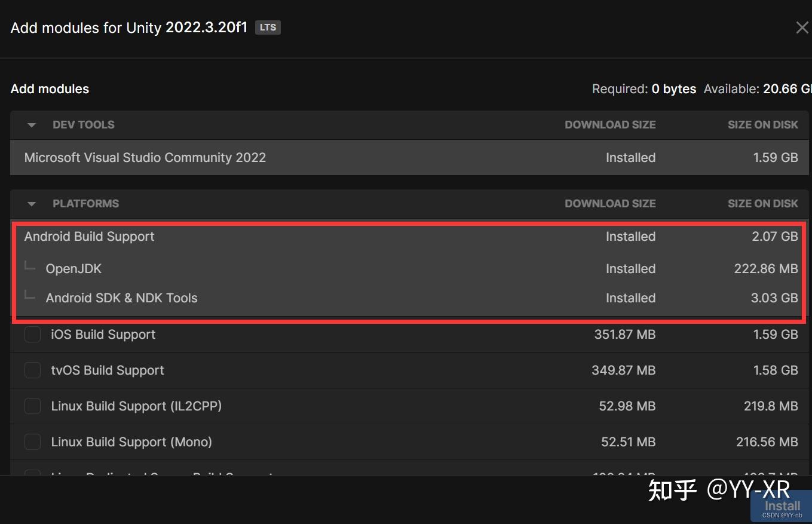Check Linux Build Support (Mono)
812x524 pixels.
coord(32,442)
